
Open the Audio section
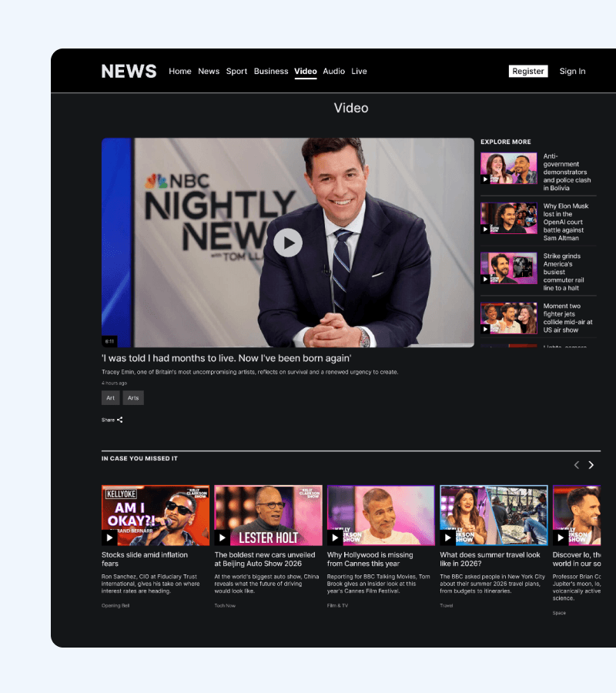pos(333,71)
